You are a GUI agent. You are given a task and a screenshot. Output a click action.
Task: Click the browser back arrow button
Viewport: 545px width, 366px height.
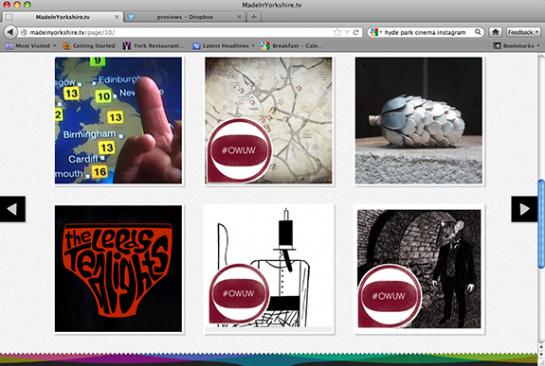[x=10, y=32]
